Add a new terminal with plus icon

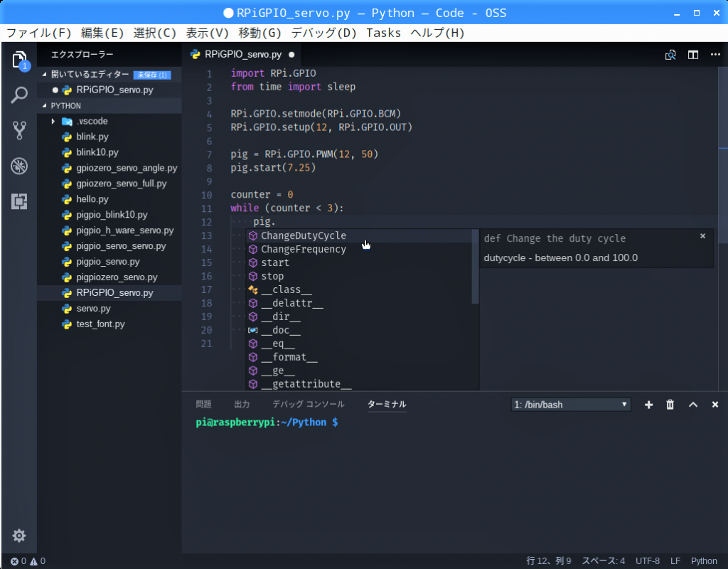coord(648,405)
